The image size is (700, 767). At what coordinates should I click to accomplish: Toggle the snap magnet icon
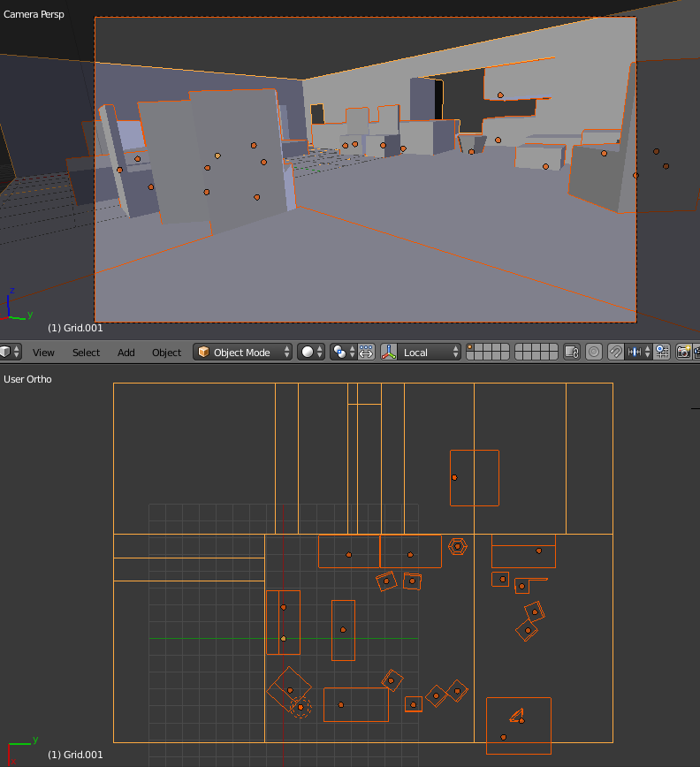point(615,353)
